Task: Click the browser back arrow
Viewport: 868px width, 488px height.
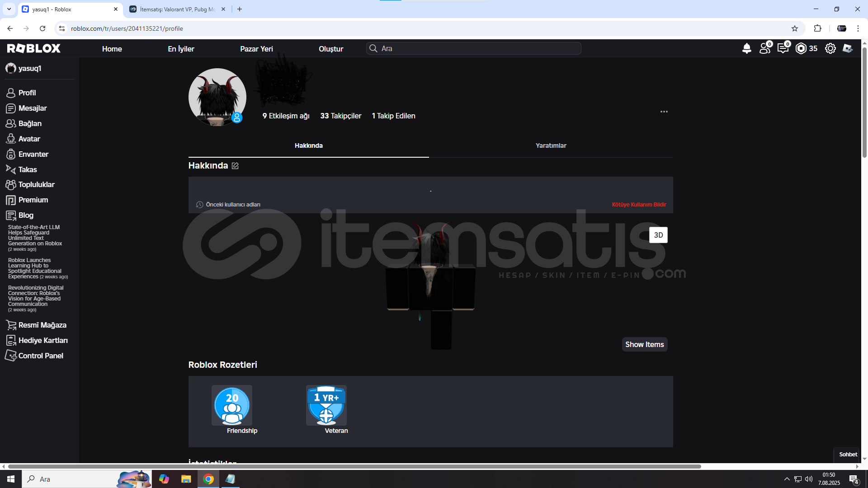Action: (10, 28)
